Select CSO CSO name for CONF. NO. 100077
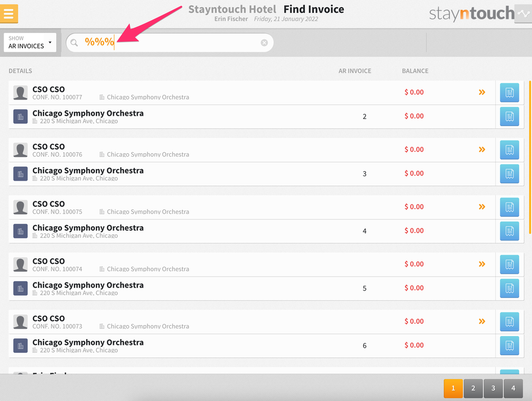Viewport: 532px width, 401px height. pyautogui.click(x=49, y=89)
